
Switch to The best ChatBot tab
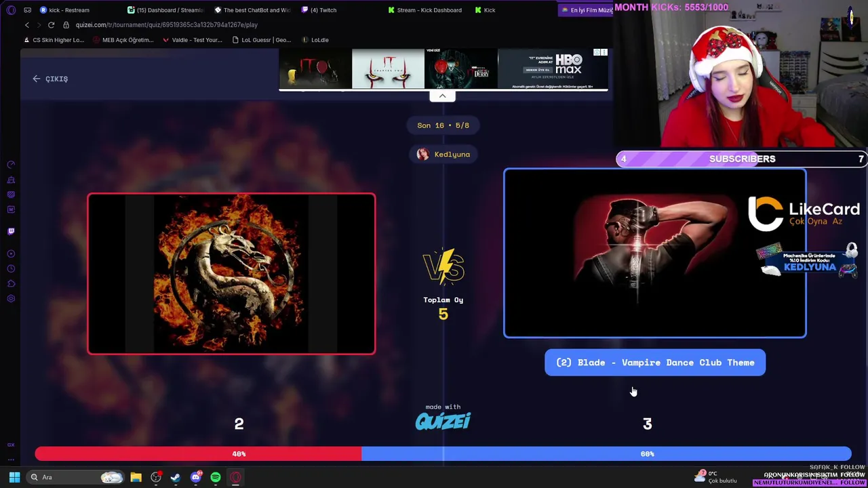click(x=252, y=10)
